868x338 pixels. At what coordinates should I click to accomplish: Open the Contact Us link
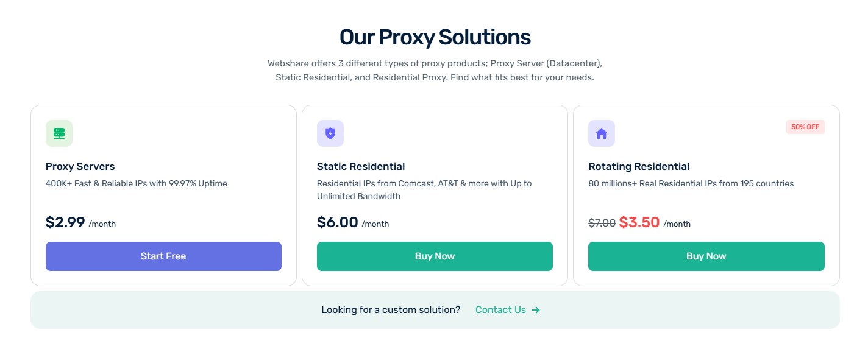(x=500, y=310)
